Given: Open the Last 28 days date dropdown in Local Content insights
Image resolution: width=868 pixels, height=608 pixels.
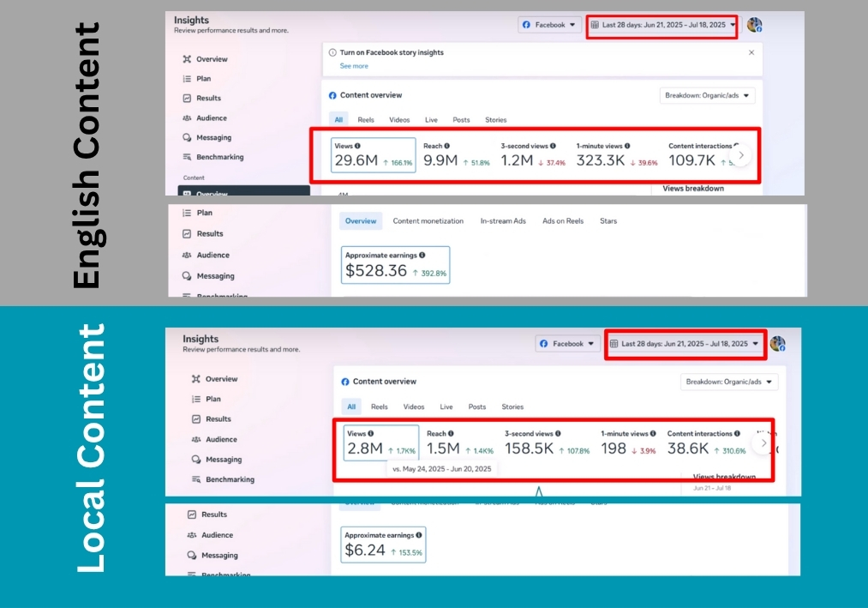Looking at the screenshot, I should click(x=685, y=344).
